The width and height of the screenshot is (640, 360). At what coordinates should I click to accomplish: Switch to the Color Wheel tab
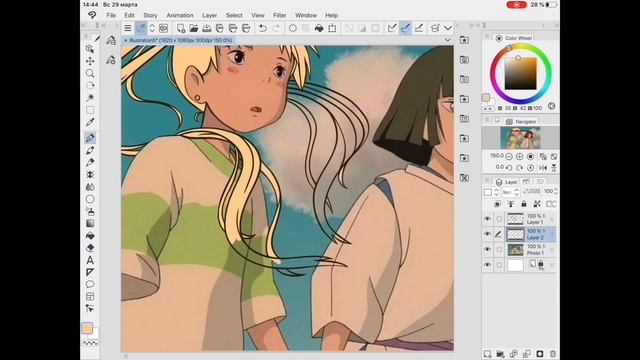click(x=514, y=38)
